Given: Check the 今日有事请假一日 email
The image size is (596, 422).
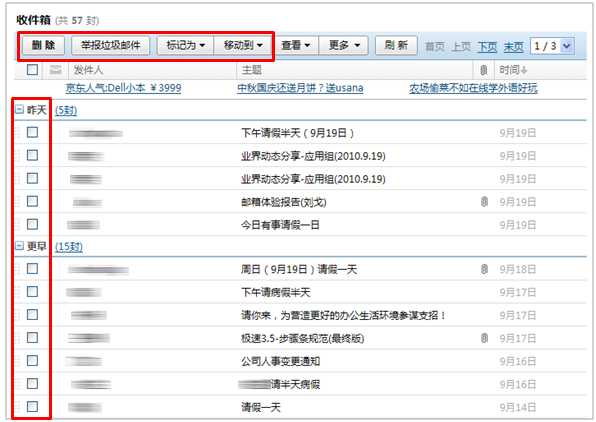Looking at the screenshot, I should [32, 224].
